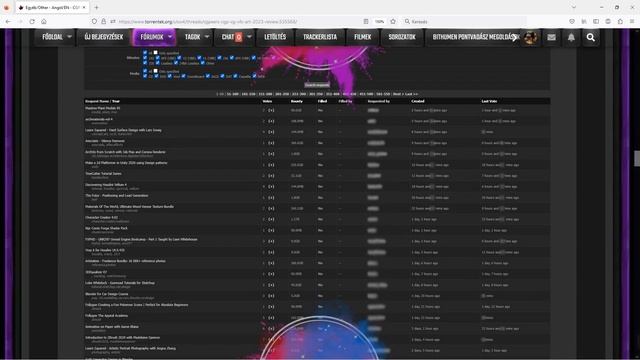Screen dimensions: 640x360
Task: Open the Firefox application menu
Action: [632, 22]
